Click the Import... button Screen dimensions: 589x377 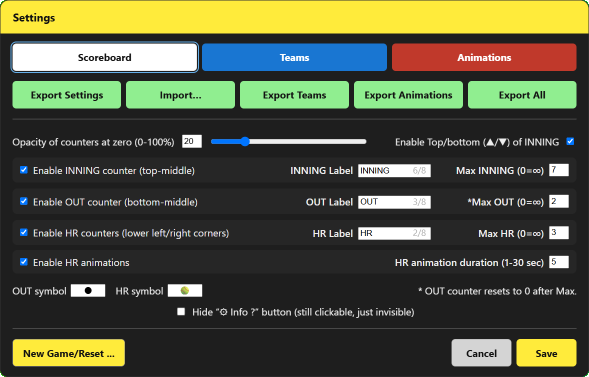181,95
